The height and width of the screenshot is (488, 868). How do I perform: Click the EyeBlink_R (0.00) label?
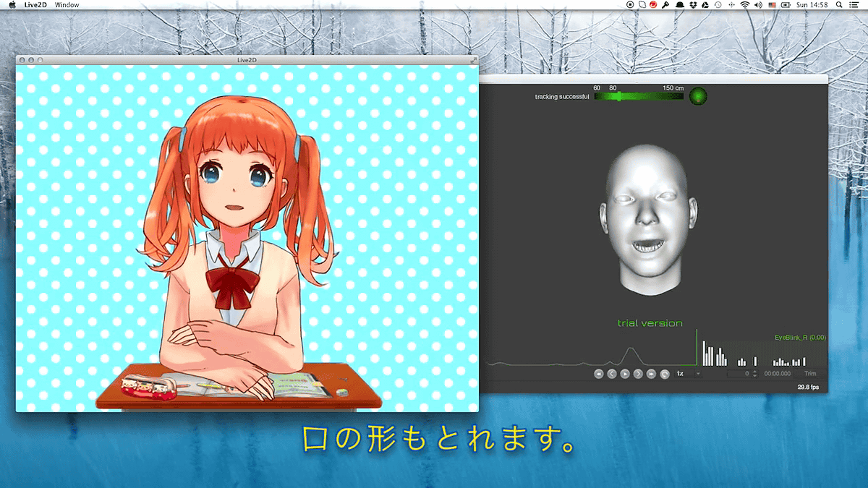point(800,338)
